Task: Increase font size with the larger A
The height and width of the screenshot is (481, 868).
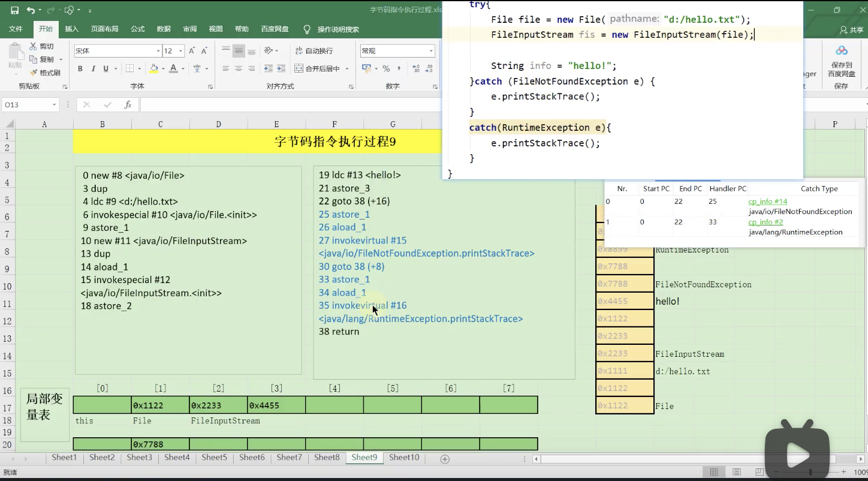Action: (192, 51)
